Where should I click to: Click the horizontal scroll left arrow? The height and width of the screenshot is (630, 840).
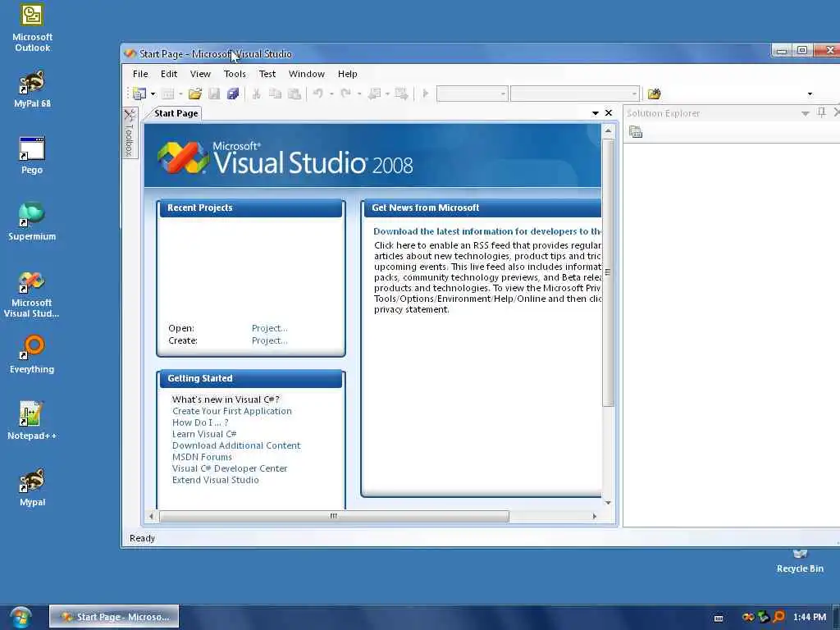(151, 516)
